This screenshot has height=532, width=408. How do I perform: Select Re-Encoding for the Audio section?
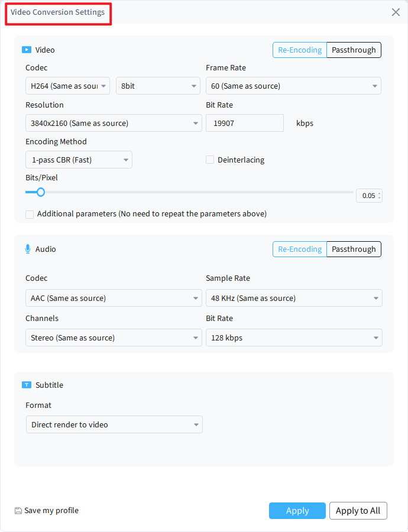pos(300,249)
